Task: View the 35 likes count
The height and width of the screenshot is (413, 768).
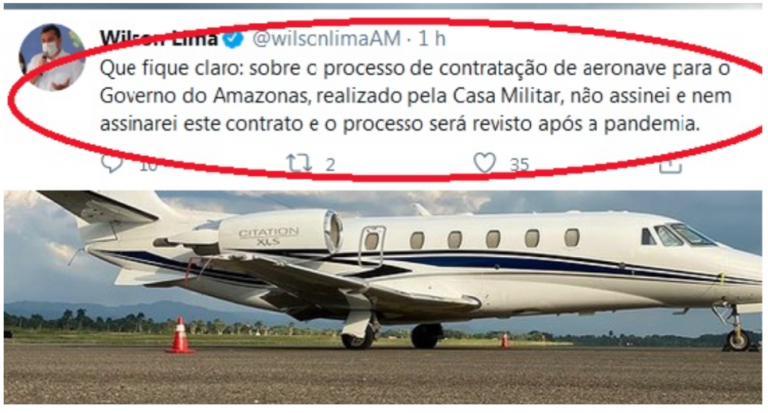Action: coord(519,164)
